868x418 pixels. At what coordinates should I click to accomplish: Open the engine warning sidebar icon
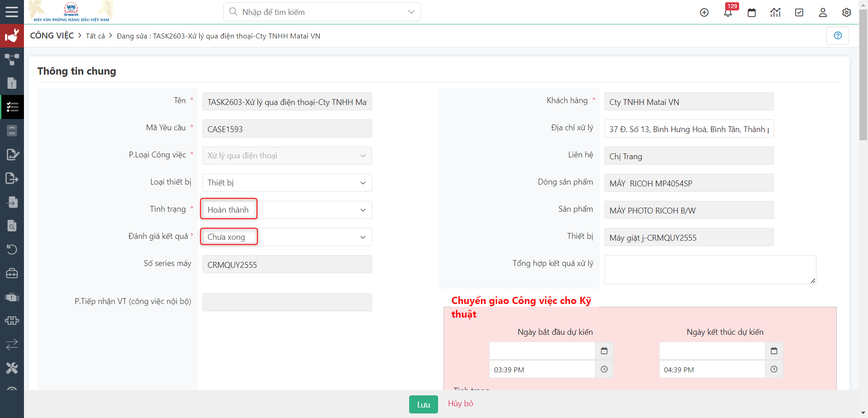coord(12,297)
